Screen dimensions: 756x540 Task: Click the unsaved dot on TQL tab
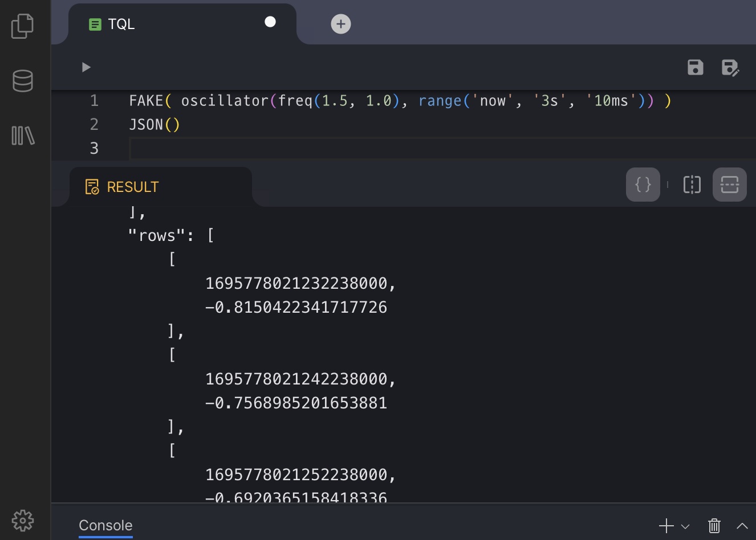tap(270, 22)
